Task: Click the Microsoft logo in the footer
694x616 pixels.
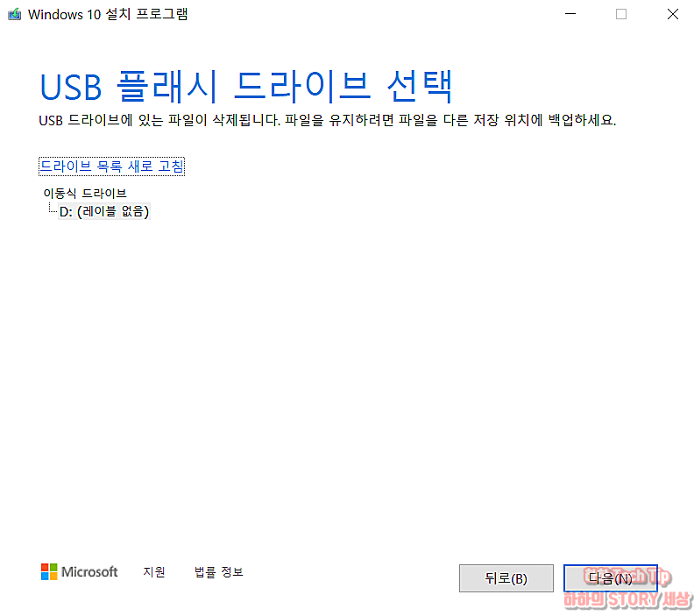Action: [79, 571]
